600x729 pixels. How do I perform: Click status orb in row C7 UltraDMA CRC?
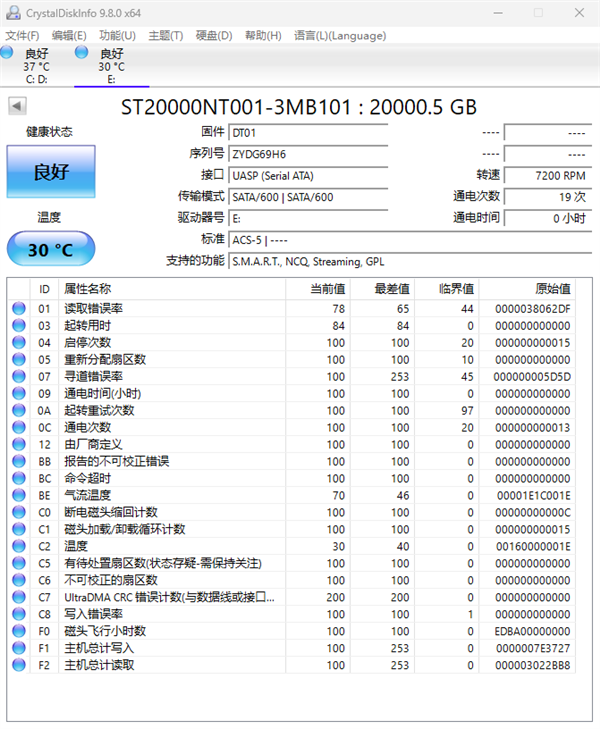click(x=19, y=597)
